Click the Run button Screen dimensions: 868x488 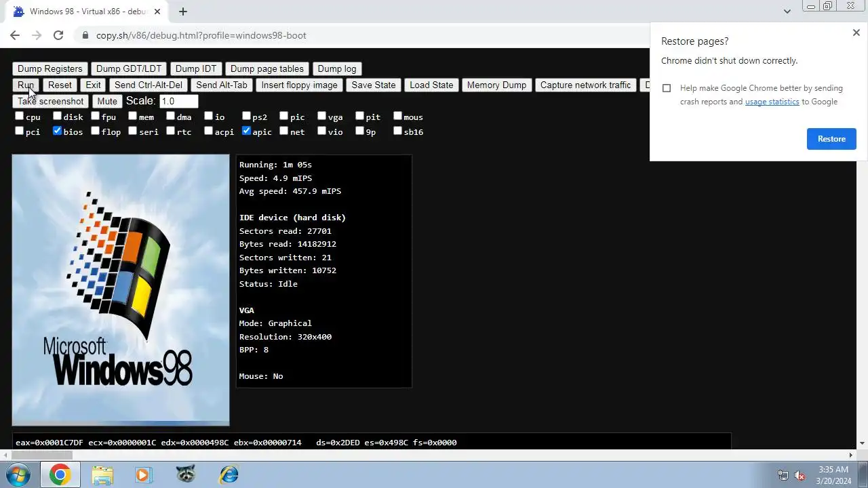(26, 85)
